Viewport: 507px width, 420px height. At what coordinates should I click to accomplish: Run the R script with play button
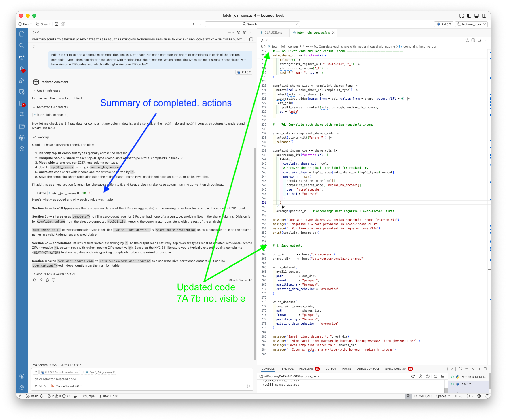pyautogui.click(x=262, y=40)
